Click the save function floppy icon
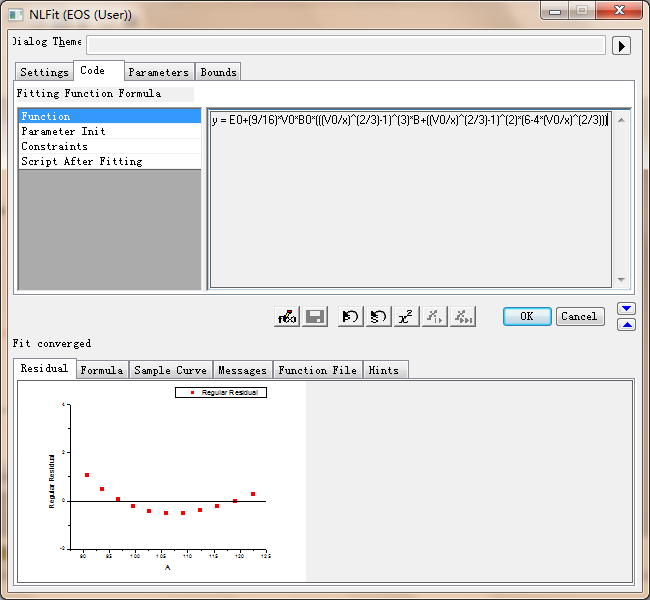 [x=315, y=317]
